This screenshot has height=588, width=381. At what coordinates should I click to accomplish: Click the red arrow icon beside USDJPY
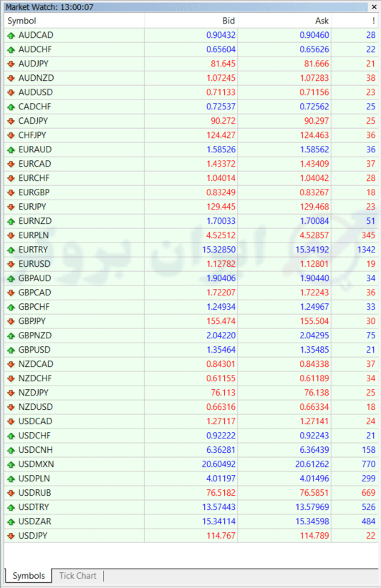11,536
